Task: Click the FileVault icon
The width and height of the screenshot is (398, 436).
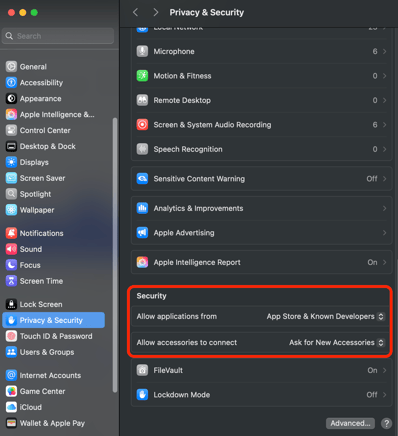Action: (x=142, y=370)
